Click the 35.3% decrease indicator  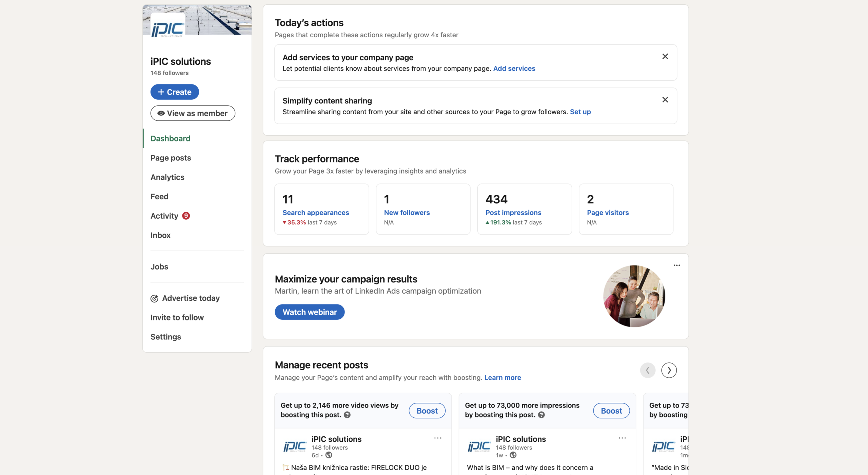(x=294, y=222)
